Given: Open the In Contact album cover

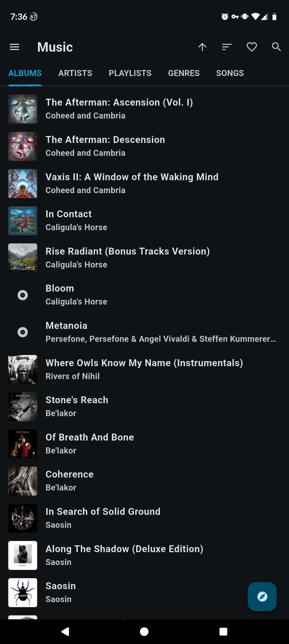Looking at the screenshot, I should 23,221.
